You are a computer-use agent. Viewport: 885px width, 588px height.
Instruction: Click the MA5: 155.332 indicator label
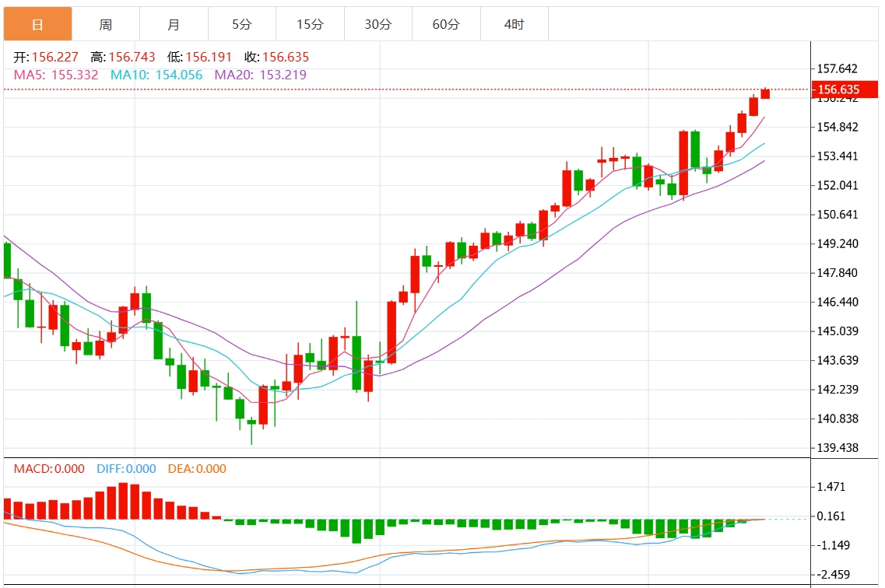[x=56, y=75]
